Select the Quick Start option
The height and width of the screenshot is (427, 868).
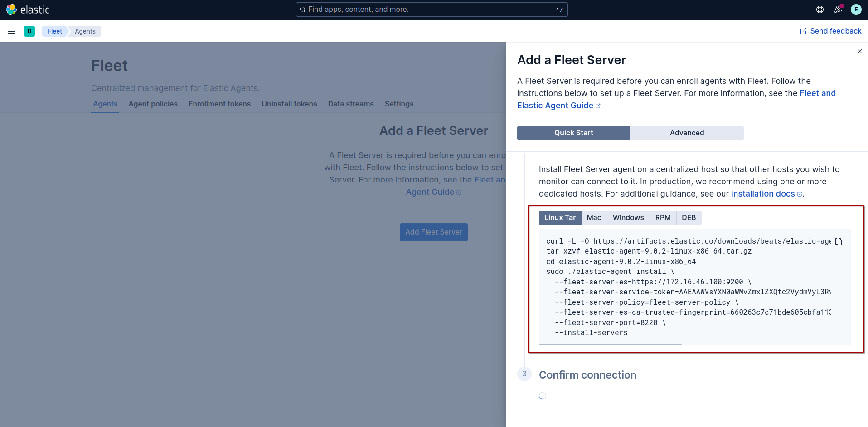(574, 133)
